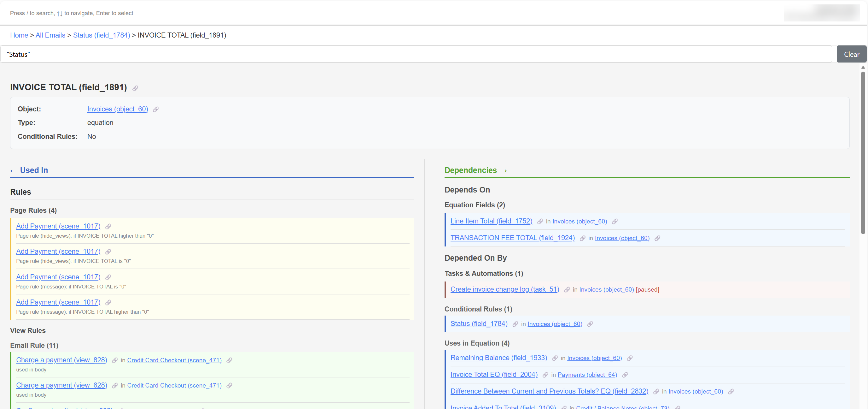Click link icon next to Create invoice change log
This screenshot has height=409, width=868.
coord(567,290)
